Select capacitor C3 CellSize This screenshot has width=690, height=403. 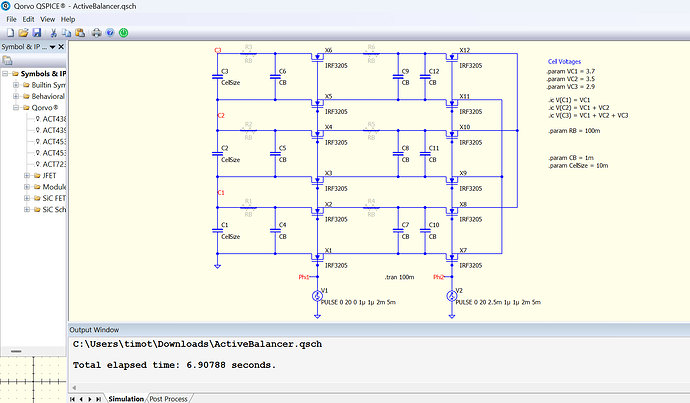(x=217, y=77)
